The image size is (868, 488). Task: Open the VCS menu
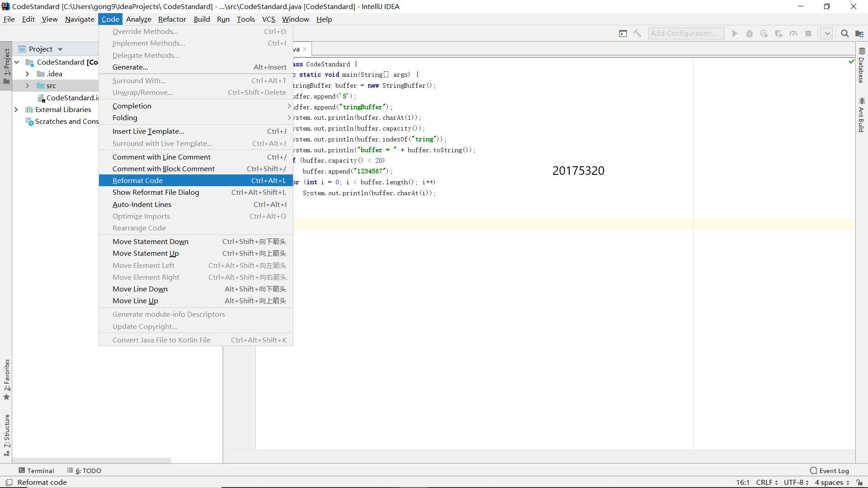point(269,19)
